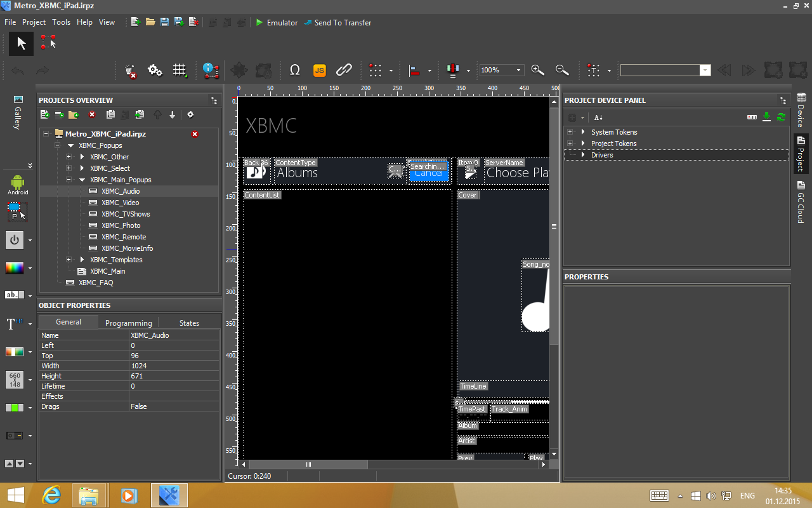
Task: Click the move down arrow in Projects Overview
Action: point(172,115)
